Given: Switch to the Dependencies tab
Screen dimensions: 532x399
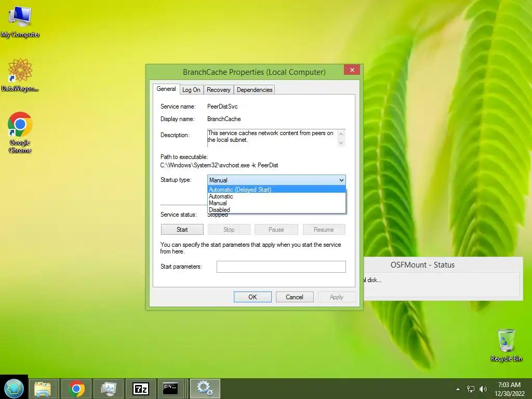Looking at the screenshot, I should click(x=255, y=90).
